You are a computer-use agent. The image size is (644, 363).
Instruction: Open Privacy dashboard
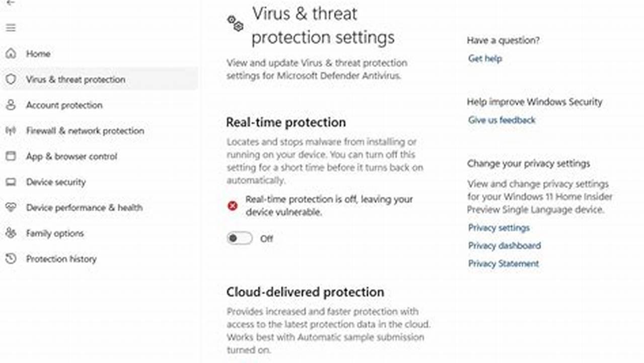[x=504, y=246]
